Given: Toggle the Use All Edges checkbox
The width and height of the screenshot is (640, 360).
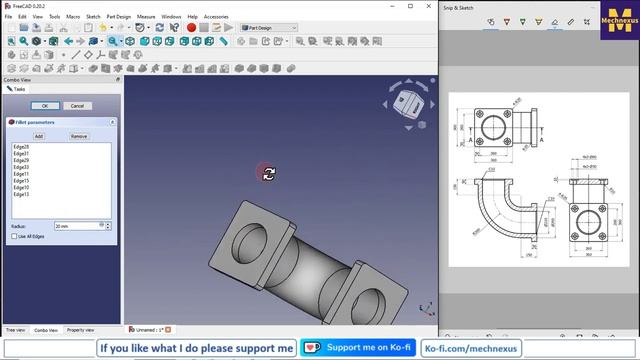Looking at the screenshot, I should pos(14,236).
